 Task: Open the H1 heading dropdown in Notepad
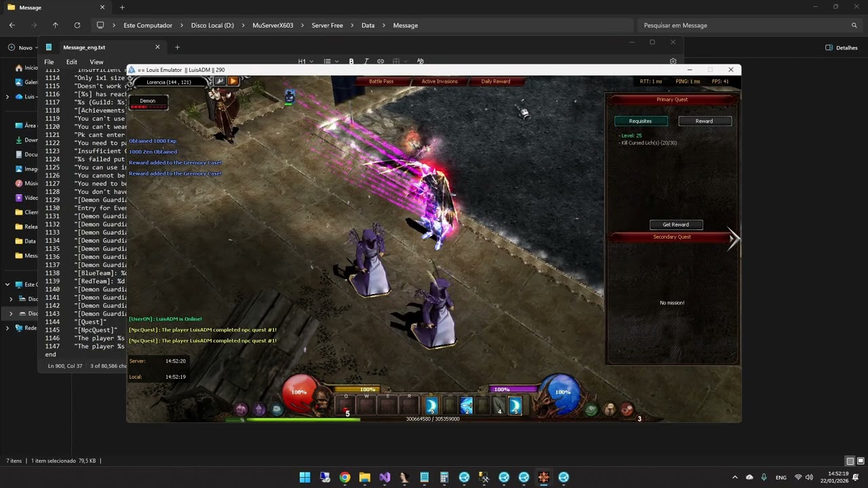[x=306, y=61]
